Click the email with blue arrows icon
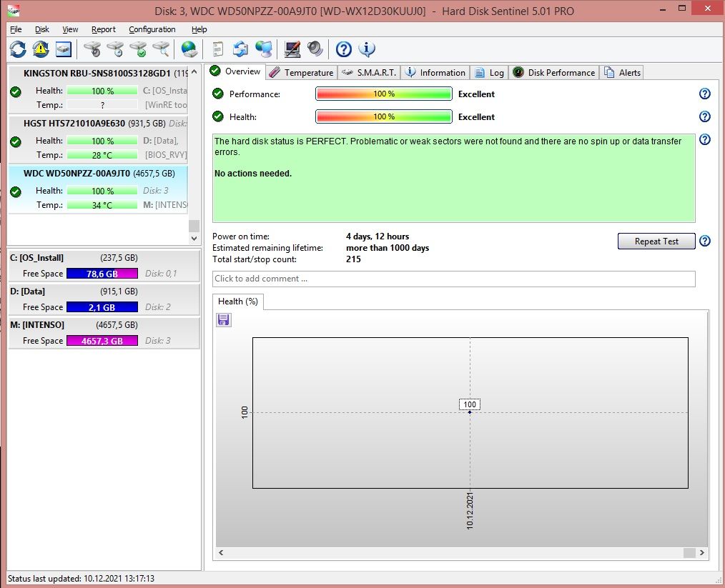725x588 pixels. click(240, 49)
